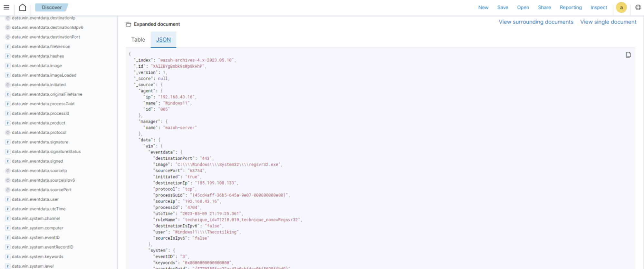Open the help menu icon
The width and height of the screenshot is (644, 269).
638,7
